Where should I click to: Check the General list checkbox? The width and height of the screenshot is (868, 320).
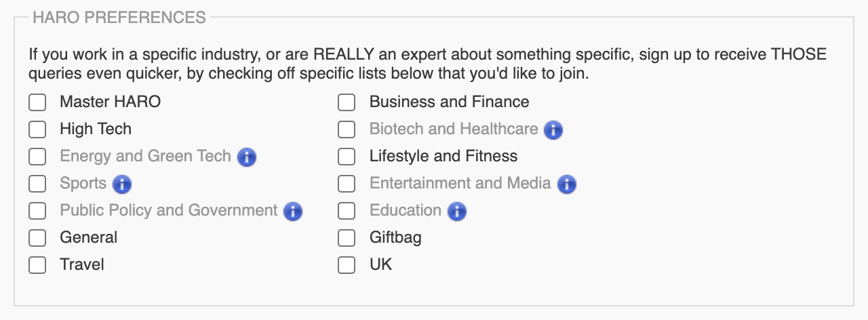pyautogui.click(x=37, y=238)
